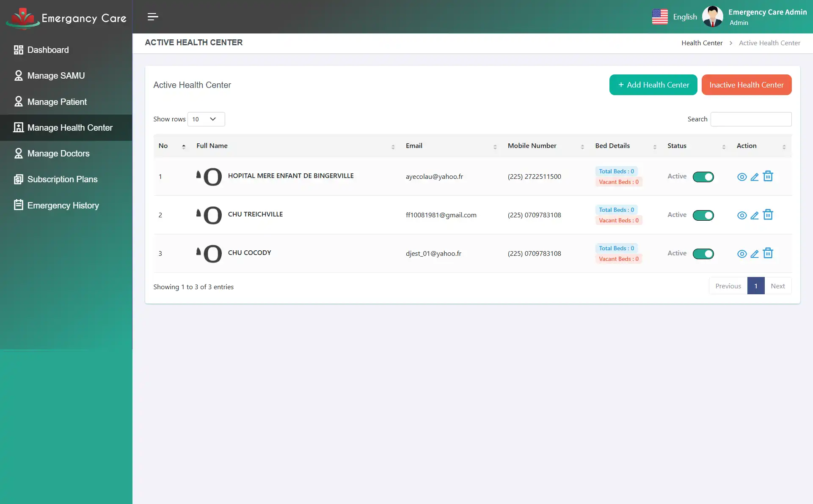Edit the CHU TREICHVILLE health center
The height and width of the screenshot is (504, 813).
(x=755, y=215)
